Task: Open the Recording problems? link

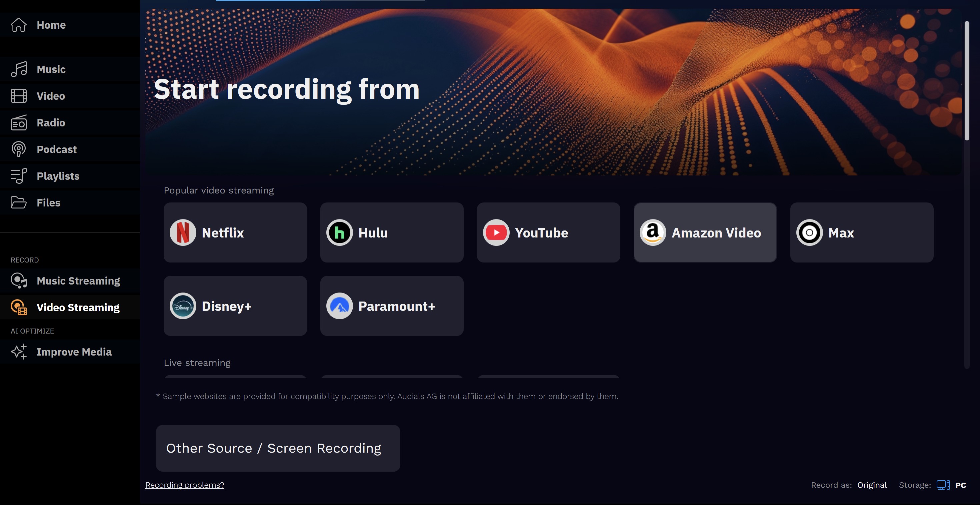Action: (x=185, y=485)
